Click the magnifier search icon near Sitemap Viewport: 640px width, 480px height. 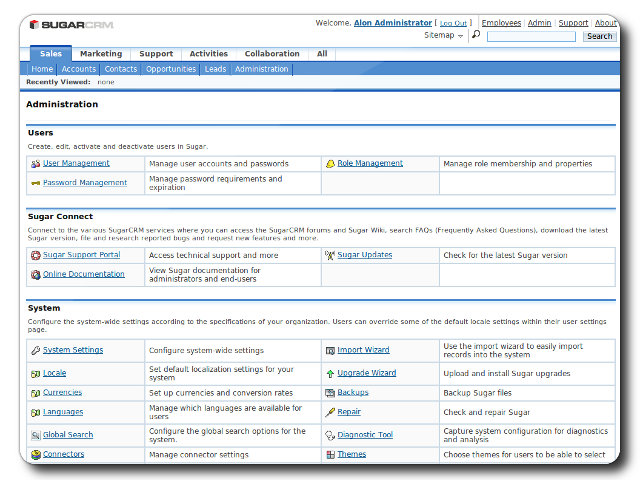click(x=476, y=35)
